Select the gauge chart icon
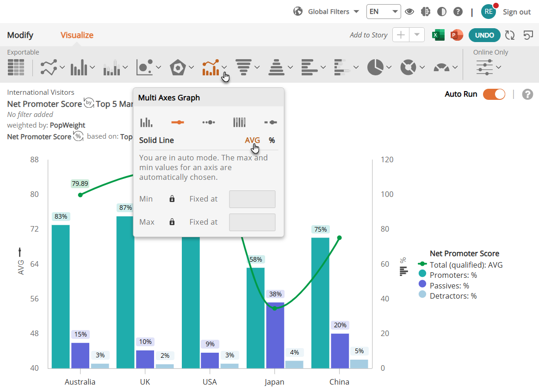 click(x=441, y=67)
